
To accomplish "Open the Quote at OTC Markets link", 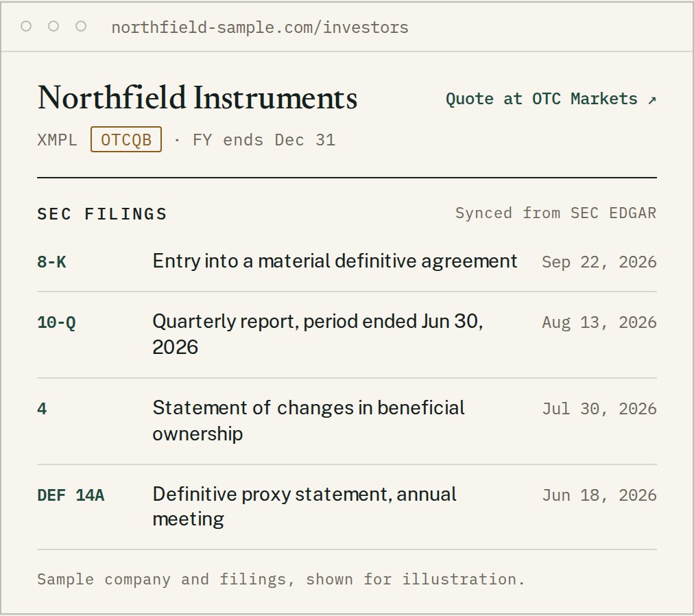I will (x=551, y=99).
